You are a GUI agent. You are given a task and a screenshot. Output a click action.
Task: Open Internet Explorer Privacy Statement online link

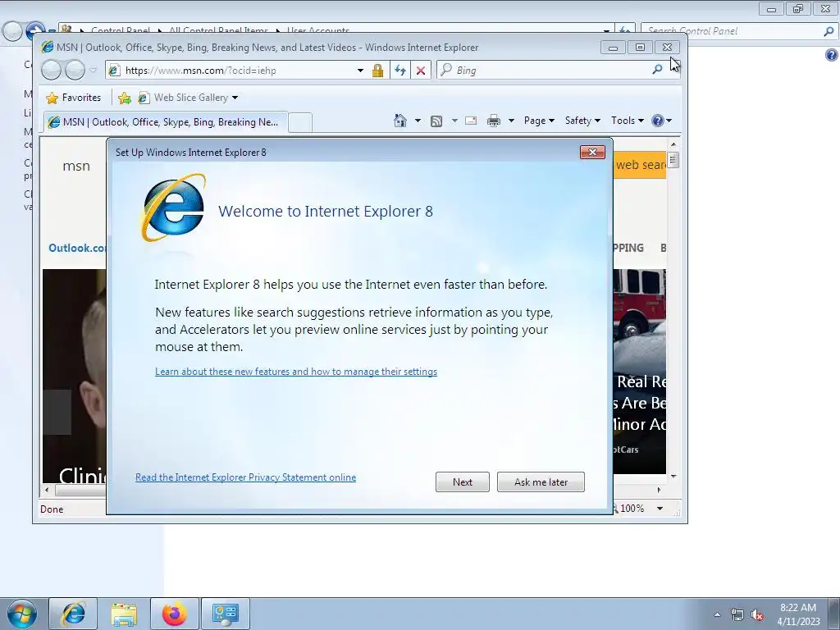coord(245,477)
